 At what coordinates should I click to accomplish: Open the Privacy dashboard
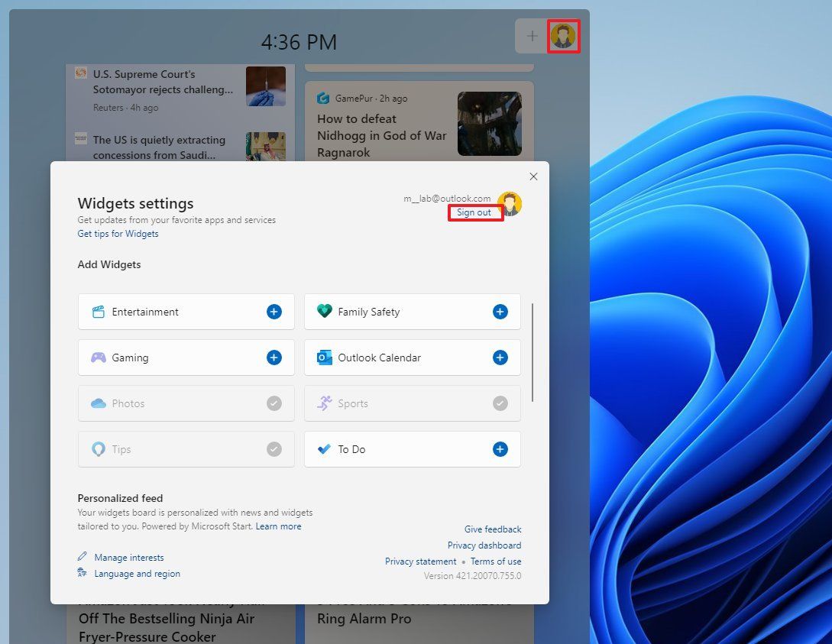pyautogui.click(x=484, y=545)
